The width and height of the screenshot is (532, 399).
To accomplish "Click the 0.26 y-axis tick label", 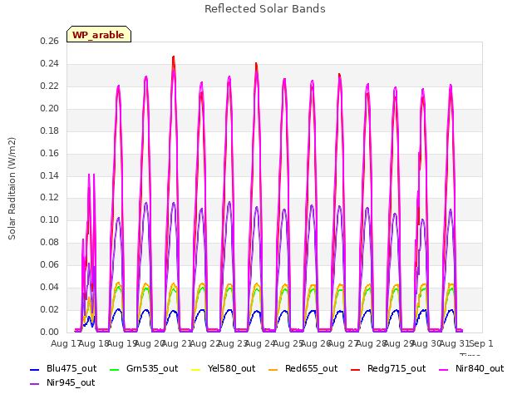I will click(50, 41).
